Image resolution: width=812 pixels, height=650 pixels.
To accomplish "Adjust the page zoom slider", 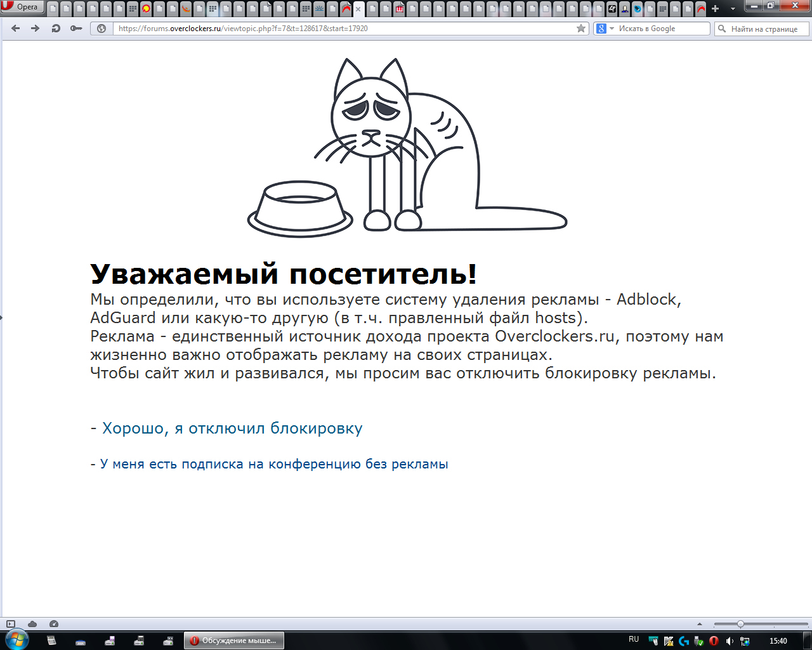I will pos(761,624).
